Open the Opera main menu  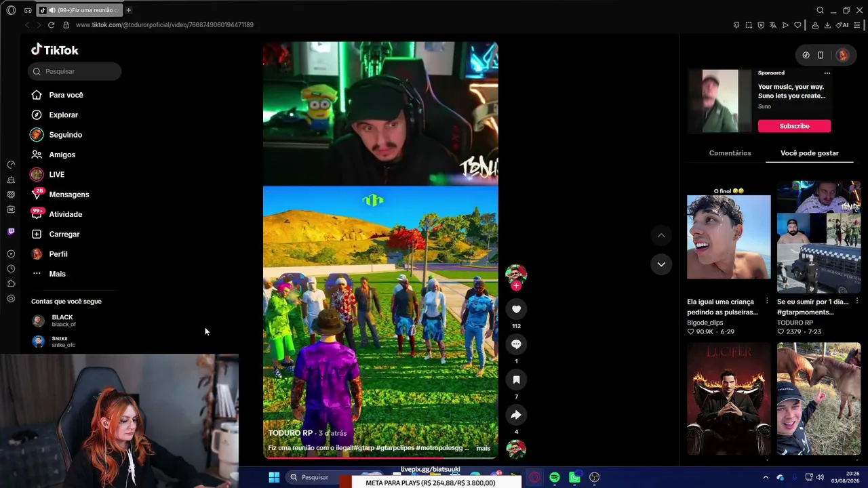tap(11, 10)
